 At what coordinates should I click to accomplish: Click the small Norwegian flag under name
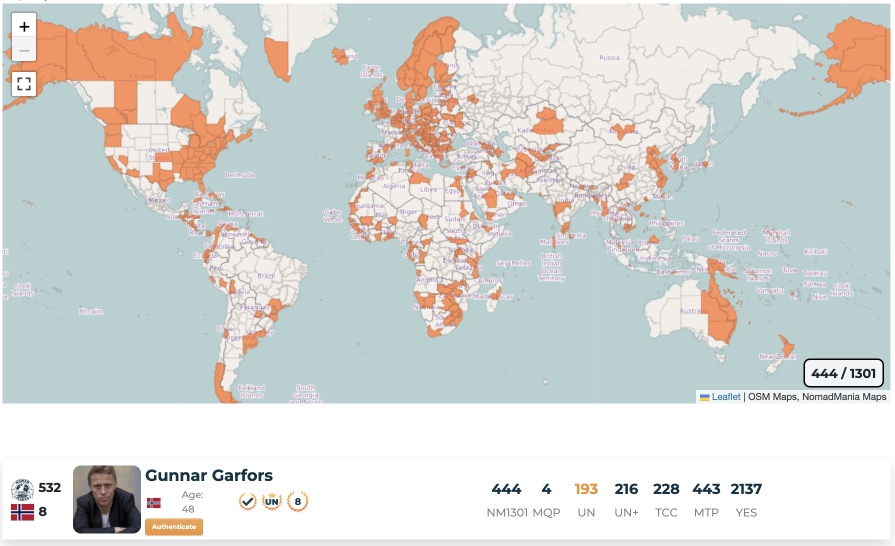[153, 502]
